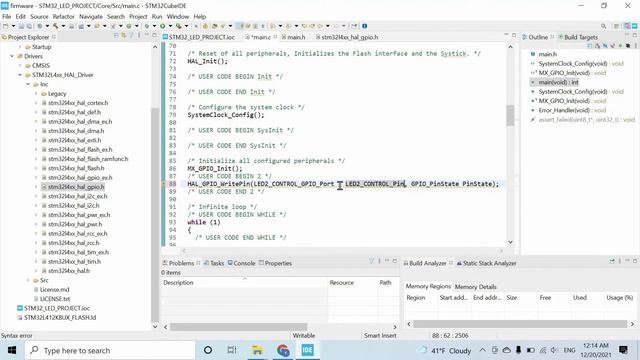Image resolution: width=640 pixels, height=360 pixels.
Task: Expand the Startup folder
Action: point(20,47)
